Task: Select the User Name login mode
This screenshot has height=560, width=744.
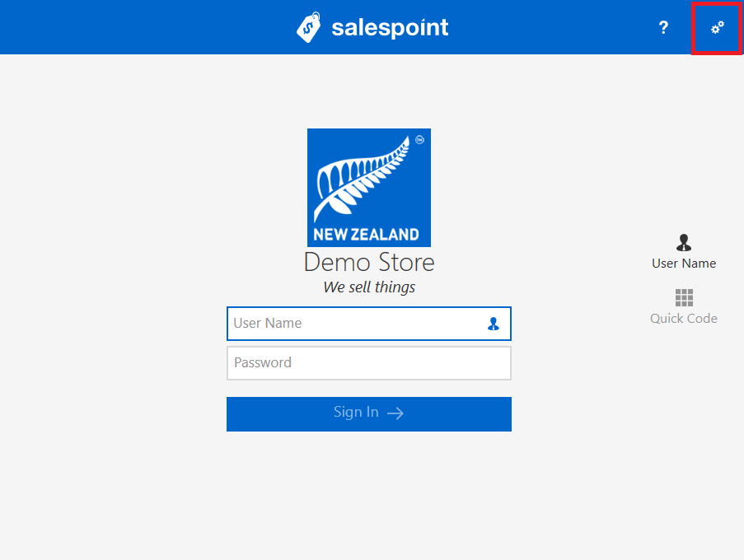Action: [683, 252]
